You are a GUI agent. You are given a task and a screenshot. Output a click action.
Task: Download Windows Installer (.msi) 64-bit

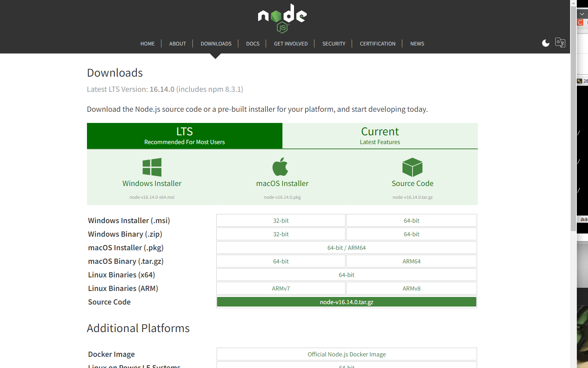point(412,220)
